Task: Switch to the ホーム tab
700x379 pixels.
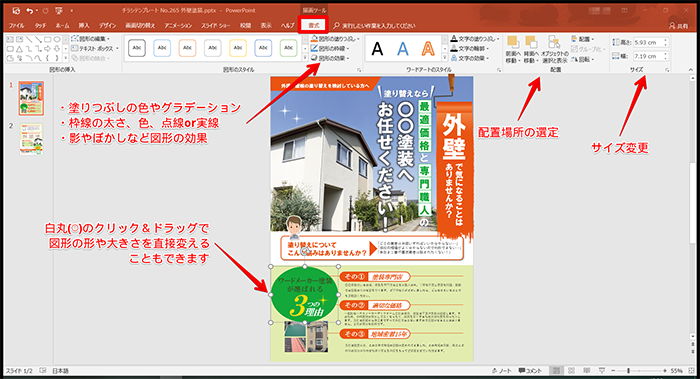Action: click(x=62, y=25)
